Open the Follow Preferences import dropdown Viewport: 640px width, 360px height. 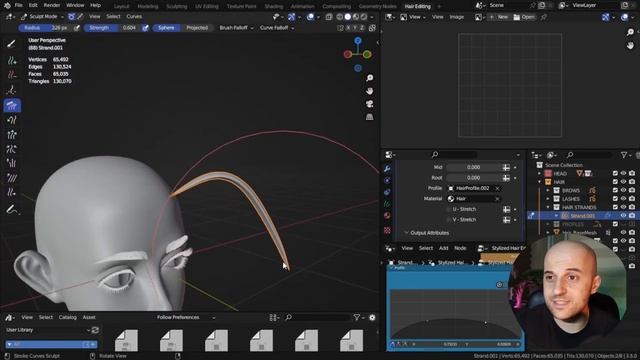click(x=186, y=317)
